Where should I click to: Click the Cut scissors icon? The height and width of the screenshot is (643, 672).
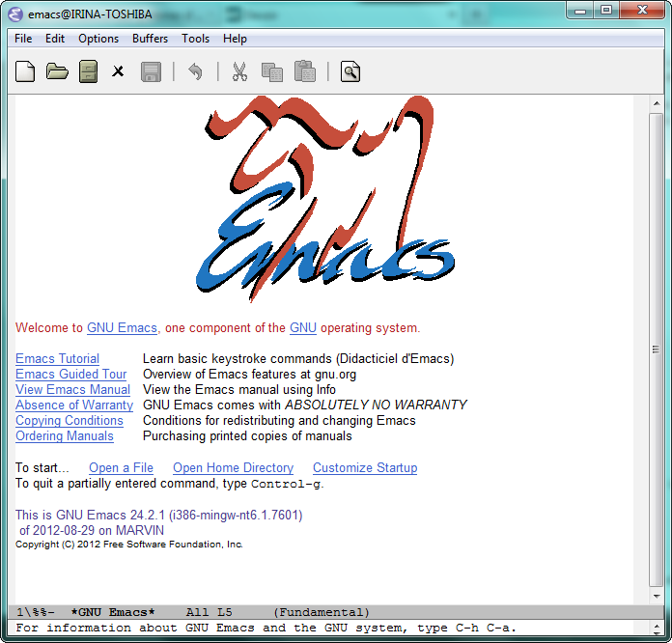click(x=239, y=71)
